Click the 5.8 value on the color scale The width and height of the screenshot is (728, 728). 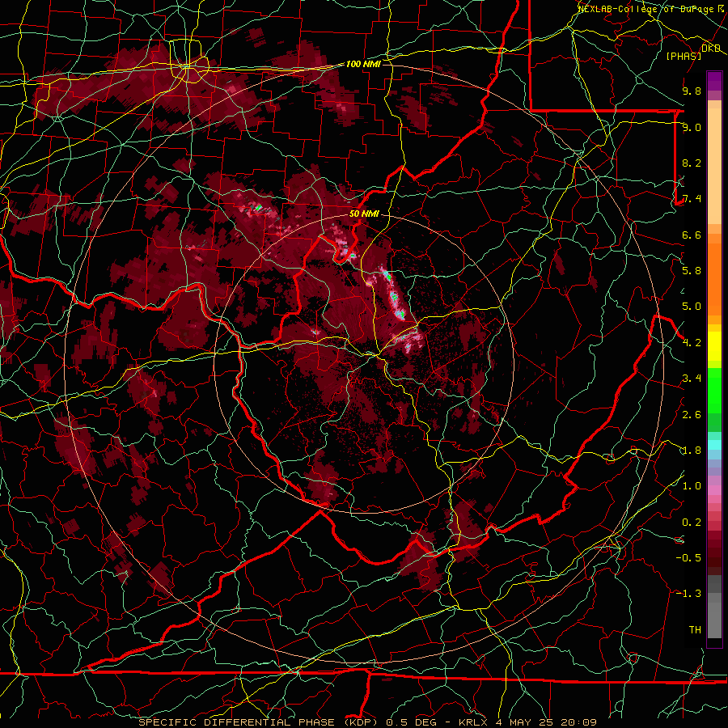pyautogui.click(x=692, y=271)
